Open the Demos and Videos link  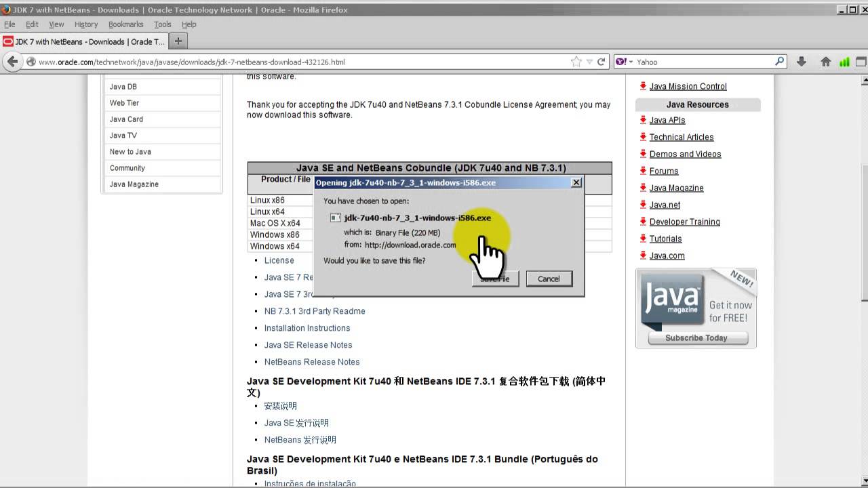tap(685, 154)
